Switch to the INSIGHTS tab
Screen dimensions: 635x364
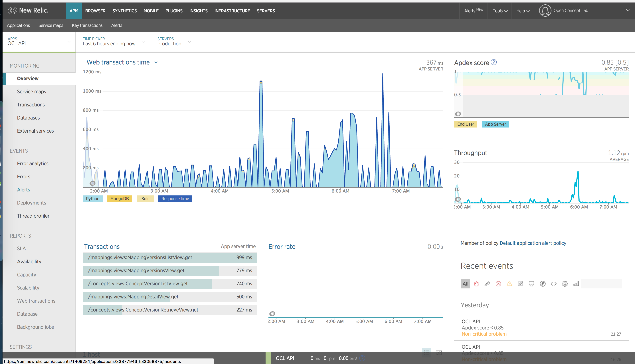(x=199, y=11)
